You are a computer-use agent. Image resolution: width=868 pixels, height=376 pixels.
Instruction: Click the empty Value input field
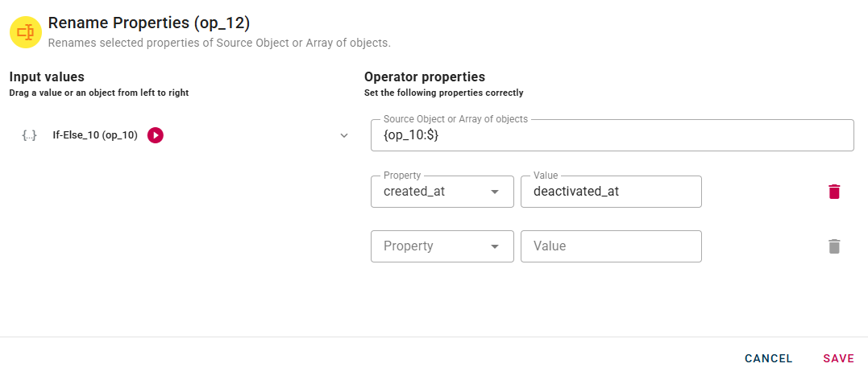(611, 246)
